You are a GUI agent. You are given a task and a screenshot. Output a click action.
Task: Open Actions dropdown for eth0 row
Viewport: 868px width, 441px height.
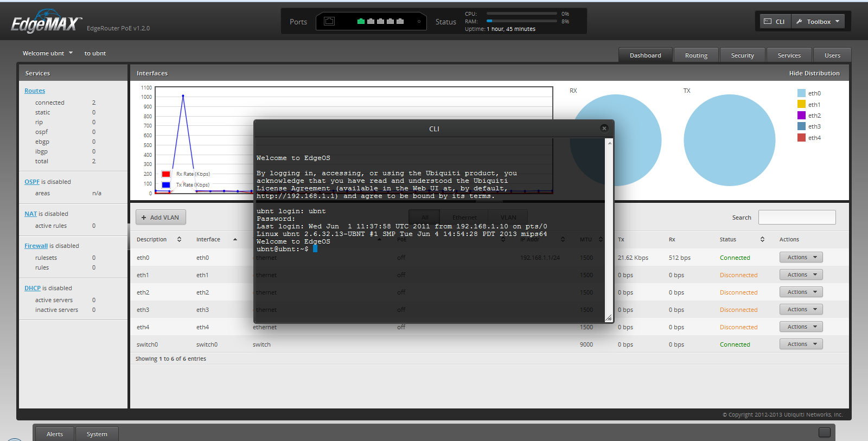[x=801, y=258]
